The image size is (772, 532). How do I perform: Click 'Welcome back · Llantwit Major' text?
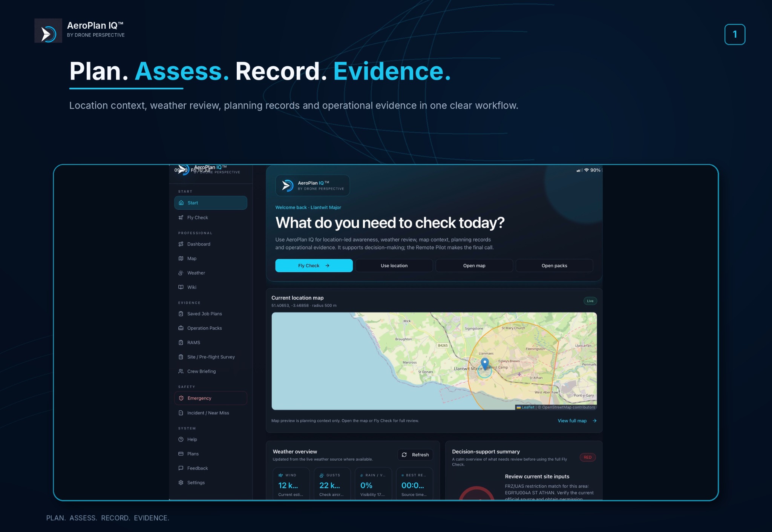[x=308, y=207]
